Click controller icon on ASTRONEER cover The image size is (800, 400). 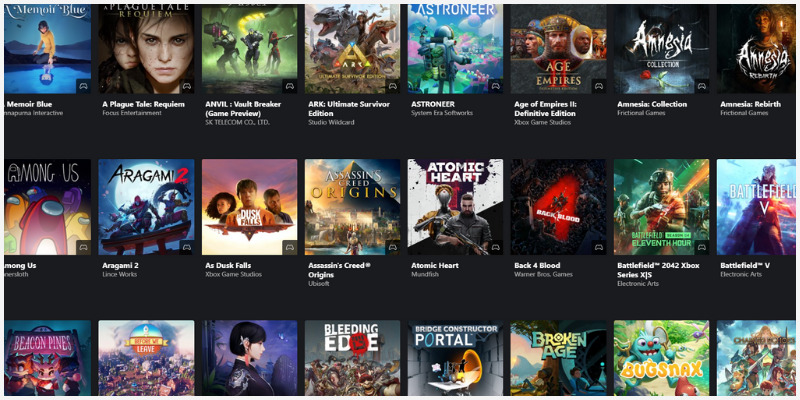[x=496, y=86]
